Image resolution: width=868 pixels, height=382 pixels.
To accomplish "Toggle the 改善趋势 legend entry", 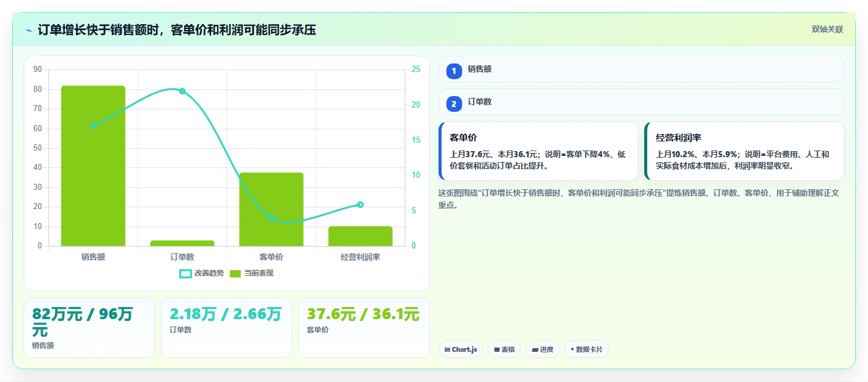I will click(201, 273).
